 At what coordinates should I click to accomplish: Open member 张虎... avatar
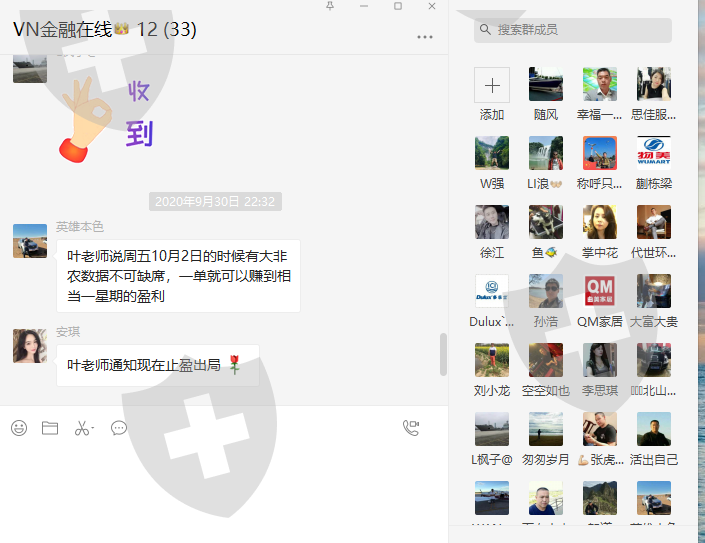pyautogui.click(x=600, y=429)
